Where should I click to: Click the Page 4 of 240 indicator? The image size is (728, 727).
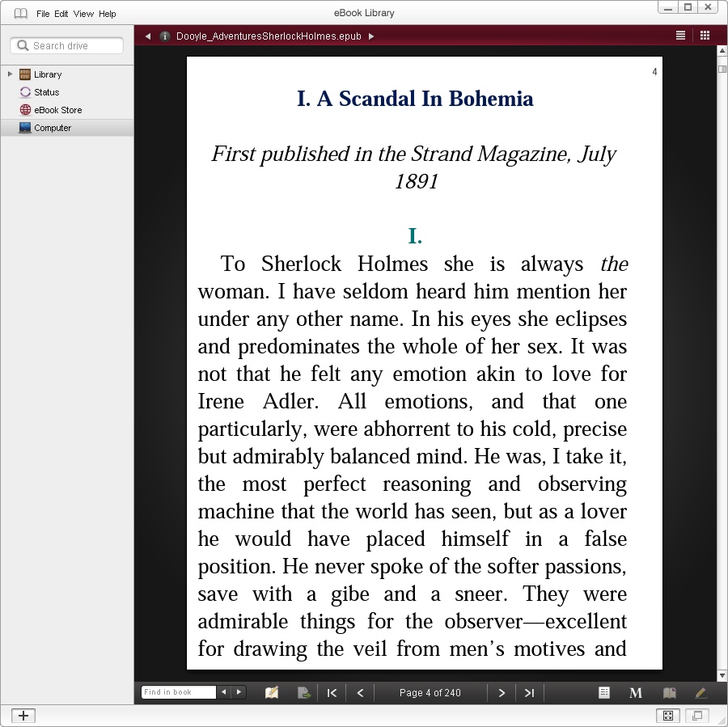[x=430, y=693]
